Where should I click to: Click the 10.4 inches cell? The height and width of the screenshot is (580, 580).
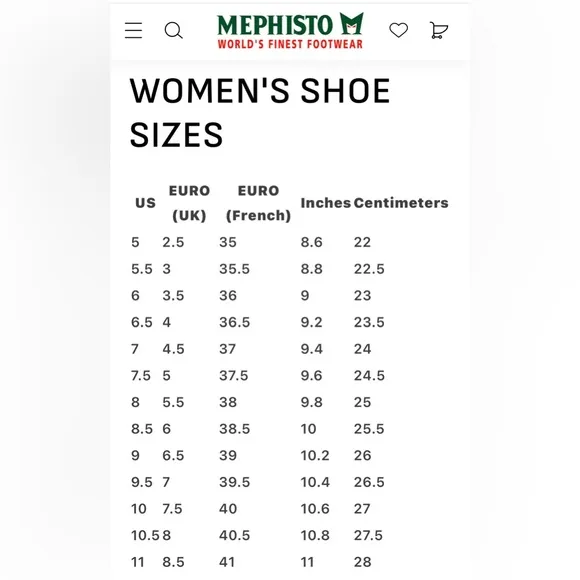point(315,482)
